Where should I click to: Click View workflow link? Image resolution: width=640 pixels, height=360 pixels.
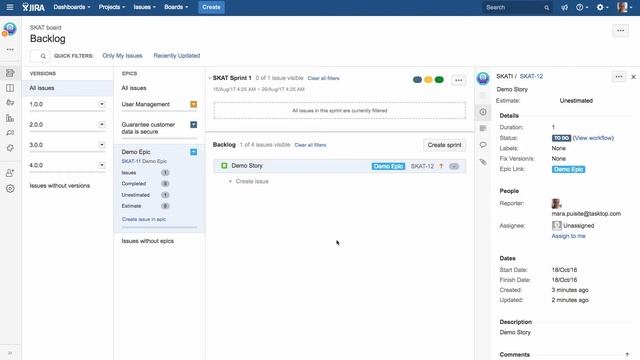tap(593, 138)
